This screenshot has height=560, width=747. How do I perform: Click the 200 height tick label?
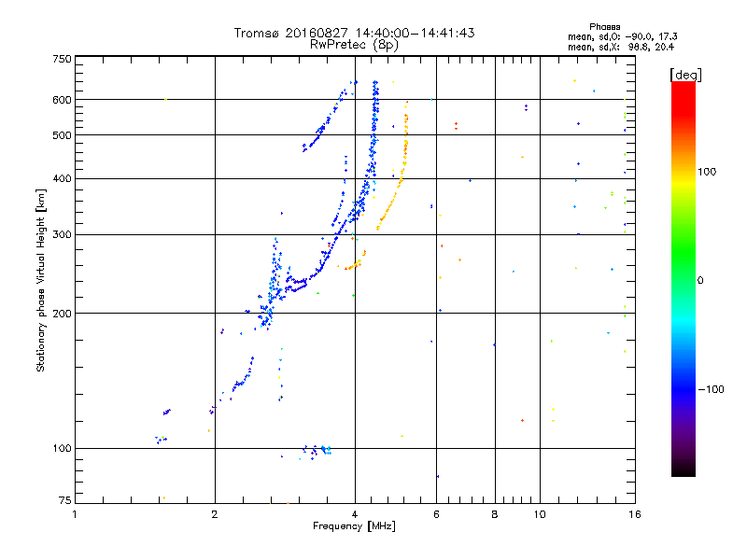[x=62, y=314]
